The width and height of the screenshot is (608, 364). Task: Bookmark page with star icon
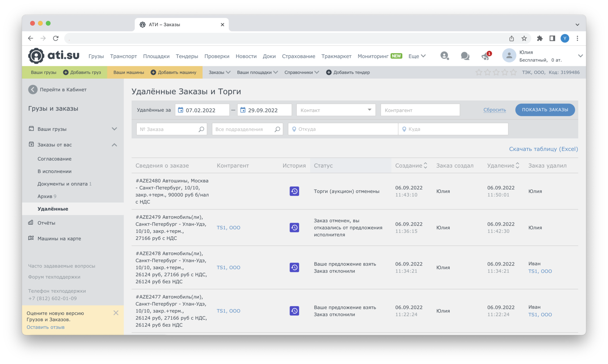524,38
